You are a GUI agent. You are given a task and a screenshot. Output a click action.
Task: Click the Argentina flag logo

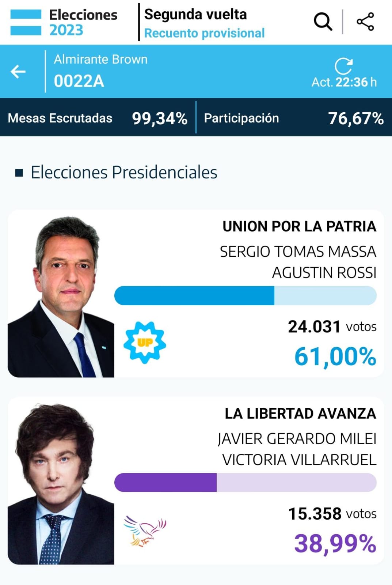coord(26,22)
